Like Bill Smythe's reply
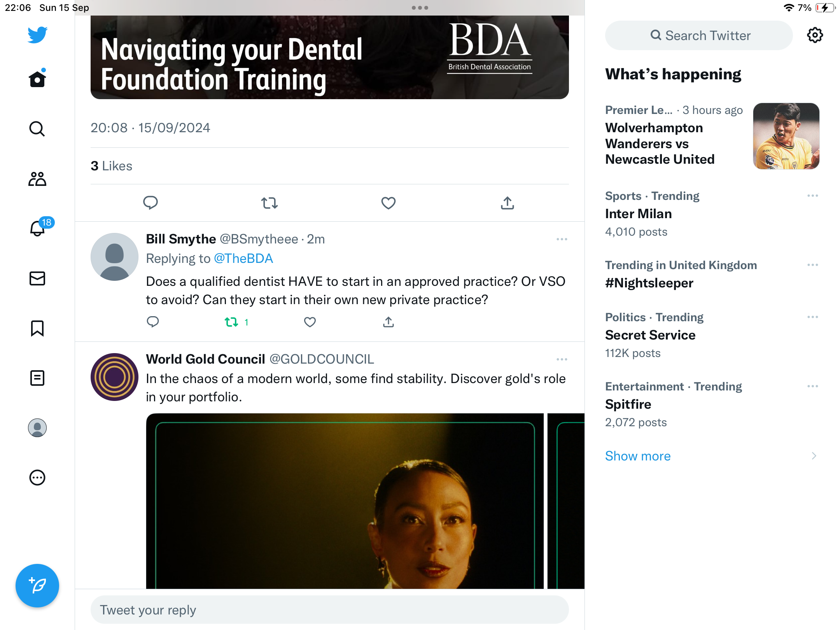 (x=310, y=322)
